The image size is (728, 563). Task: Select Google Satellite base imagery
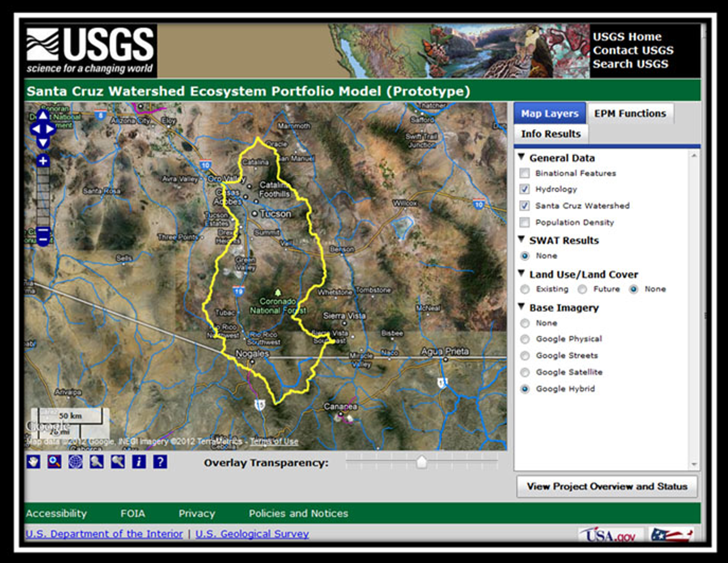(x=525, y=372)
